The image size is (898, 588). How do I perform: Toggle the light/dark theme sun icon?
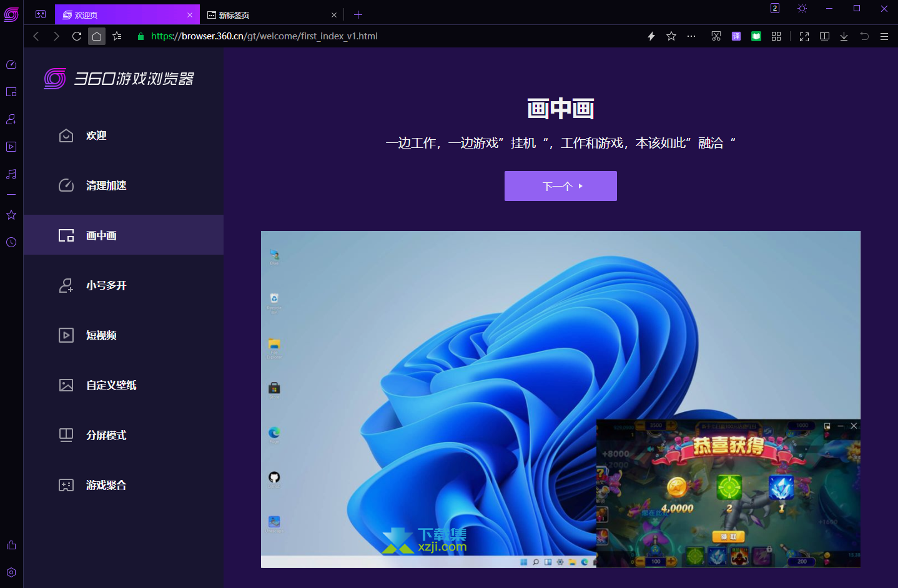[802, 8]
